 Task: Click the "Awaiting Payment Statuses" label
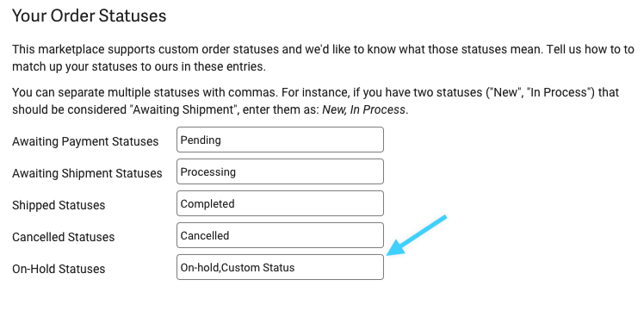tap(85, 141)
